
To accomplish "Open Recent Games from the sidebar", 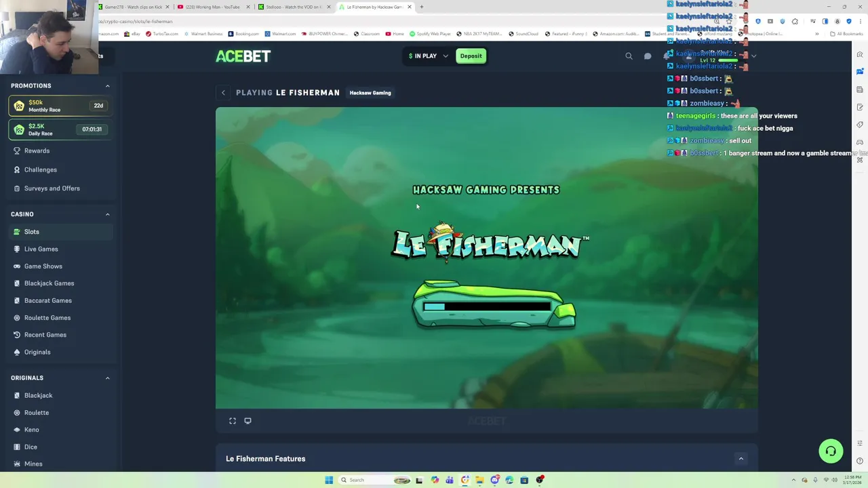I will tap(60, 335).
